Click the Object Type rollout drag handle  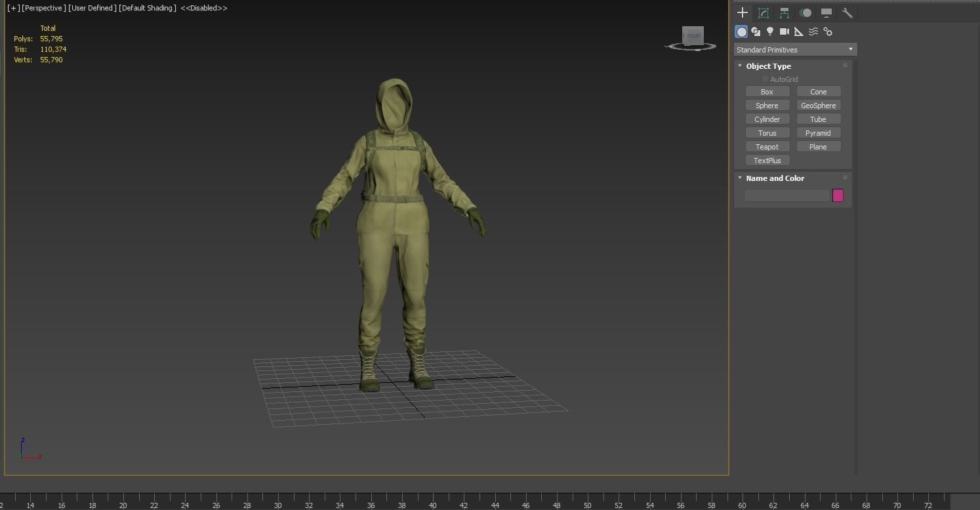coord(845,66)
